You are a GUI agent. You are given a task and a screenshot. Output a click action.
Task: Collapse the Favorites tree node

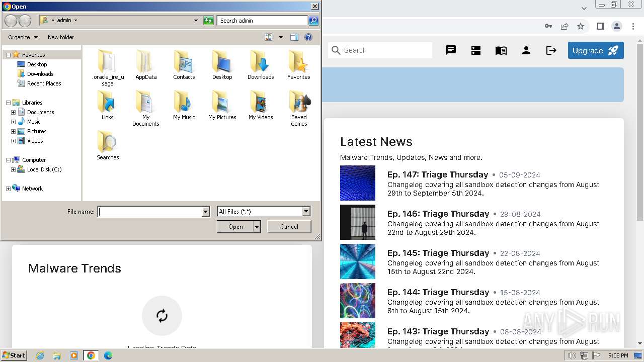8,55
